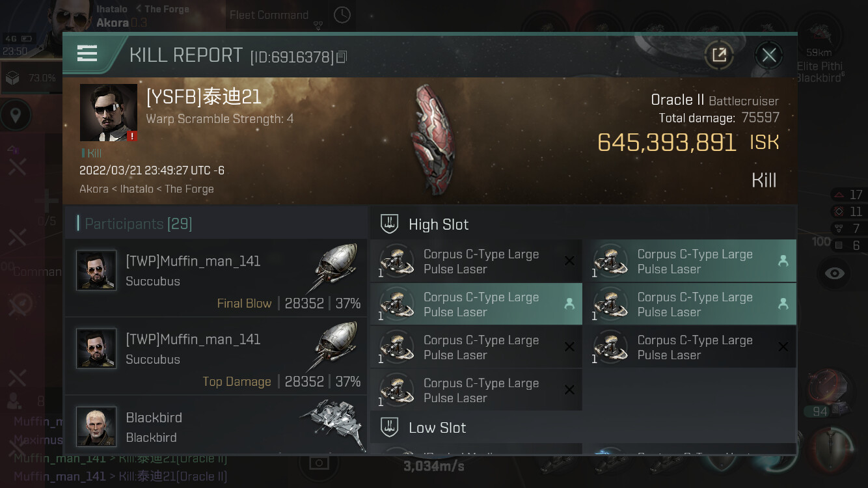Select the first Muffin_man_141 Final Blow entry
Screen dimensions: 868x488
pyautogui.click(x=216, y=278)
